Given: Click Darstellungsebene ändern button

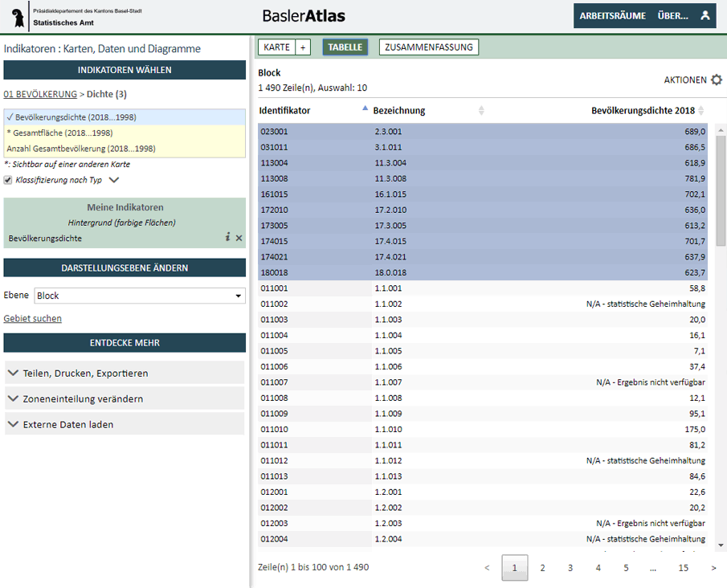Looking at the screenshot, I should 125,268.
